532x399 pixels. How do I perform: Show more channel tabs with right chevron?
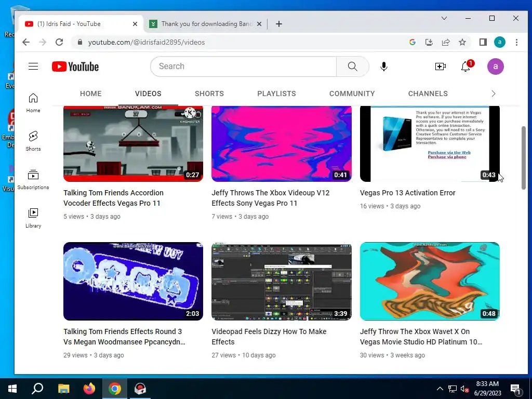494,94
